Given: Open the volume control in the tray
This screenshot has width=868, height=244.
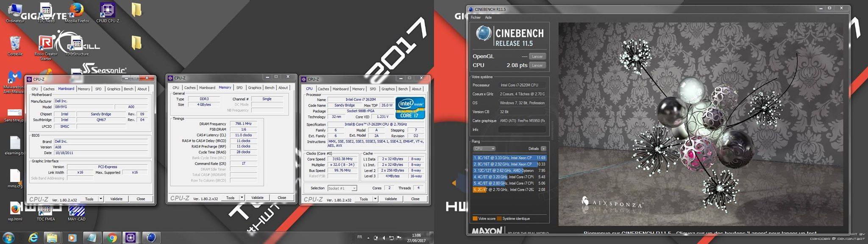Looking at the screenshot, I should (x=384, y=238).
